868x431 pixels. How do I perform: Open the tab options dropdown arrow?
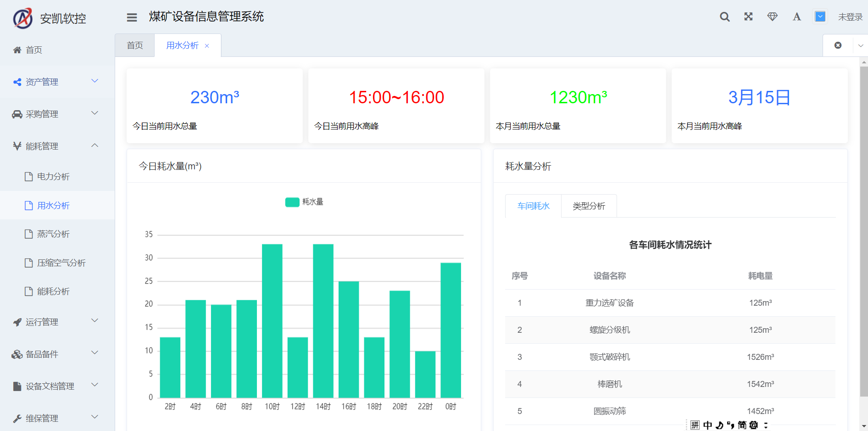tap(861, 45)
